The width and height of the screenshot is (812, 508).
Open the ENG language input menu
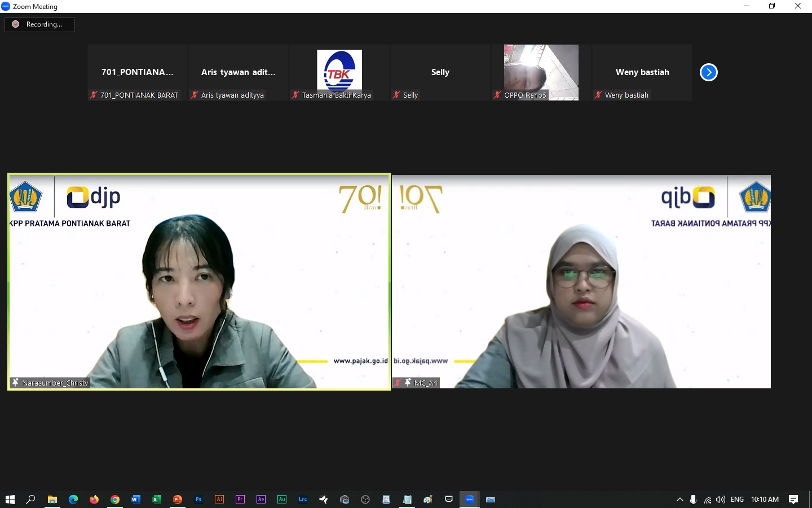pyautogui.click(x=737, y=500)
